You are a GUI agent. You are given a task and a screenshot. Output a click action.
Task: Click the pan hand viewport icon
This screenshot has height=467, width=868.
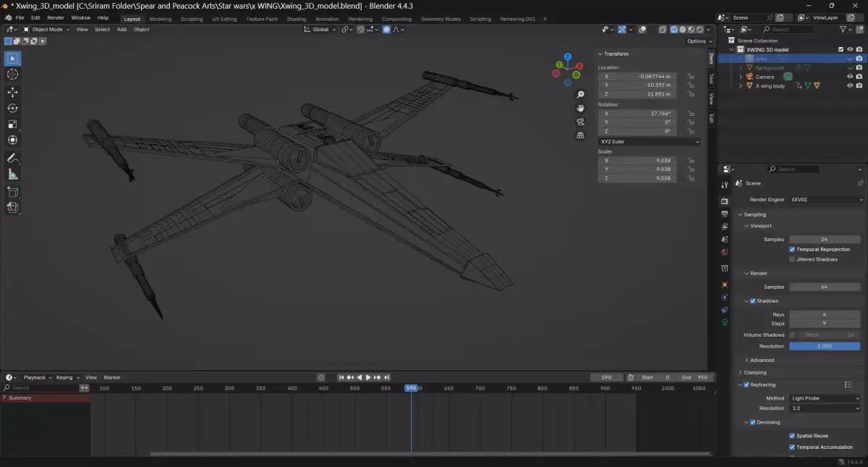tap(580, 108)
